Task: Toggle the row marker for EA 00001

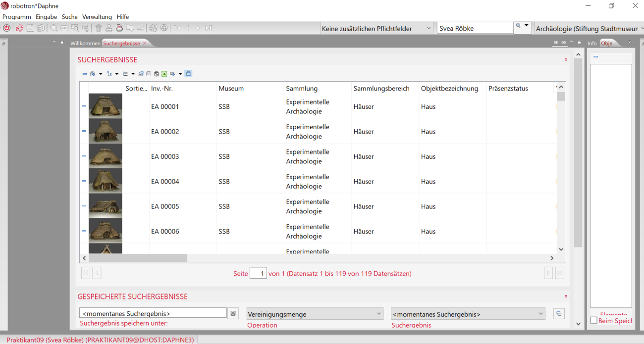Action: (84, 106)
